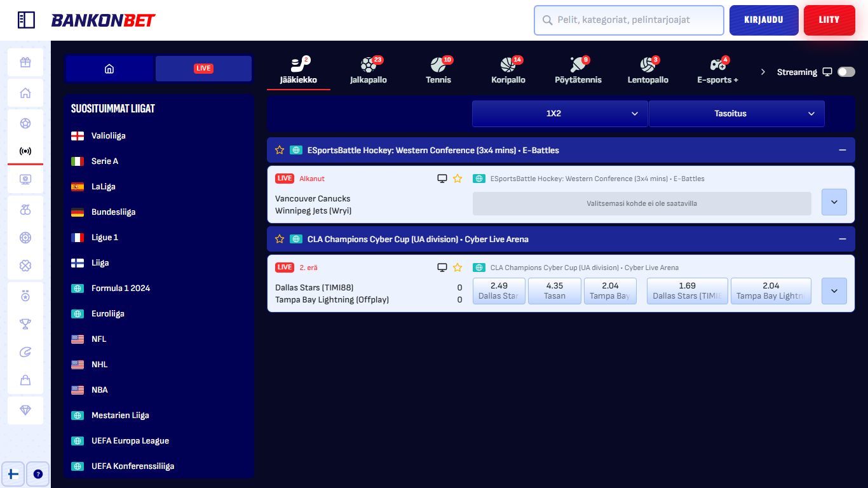The image size is (868, 488).
Task: Select the Jääkiekko sport tab
Action: tap(299, 71)
